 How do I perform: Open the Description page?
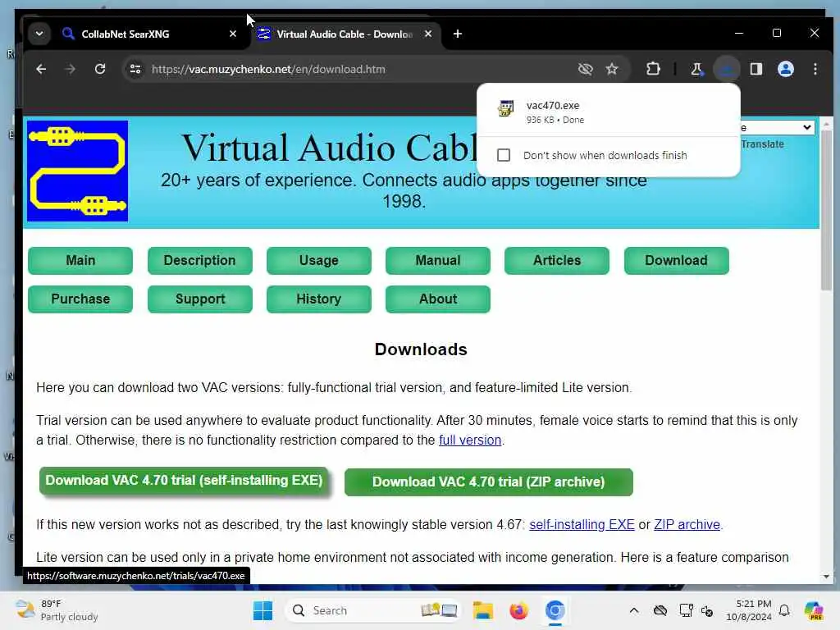200,260
